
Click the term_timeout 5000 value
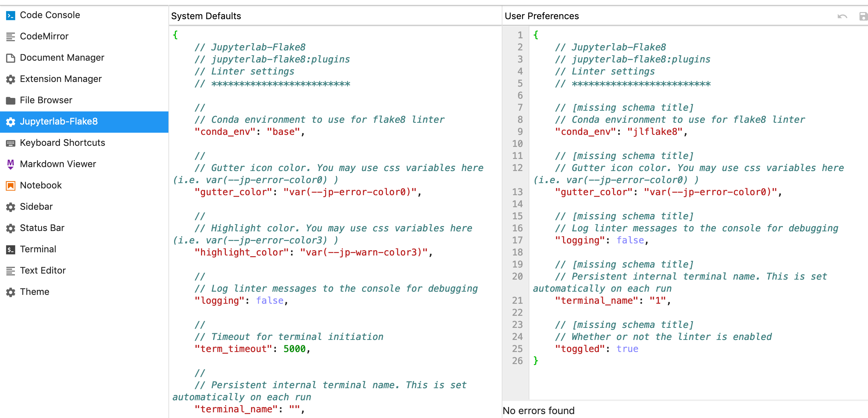[x=294, y=349]
